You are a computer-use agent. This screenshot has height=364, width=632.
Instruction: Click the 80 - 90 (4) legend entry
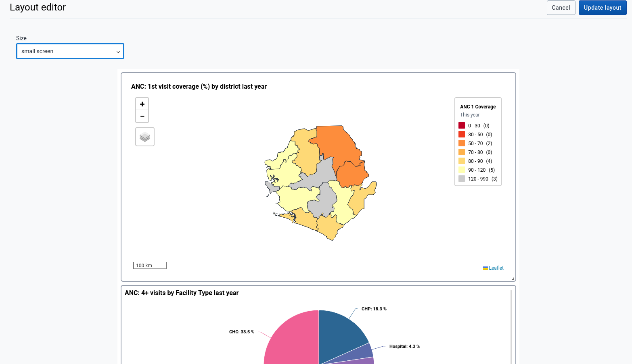tap(475, 161)
